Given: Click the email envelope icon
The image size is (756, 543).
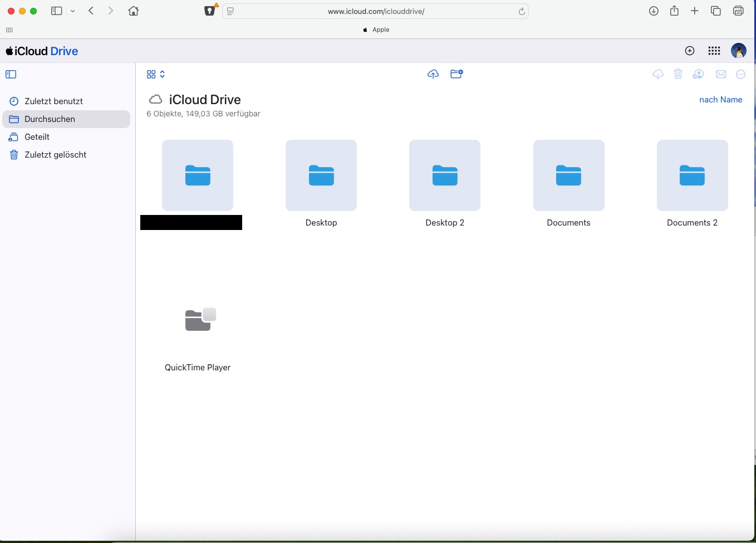Looking at the screenshot, I should click(721, 74).
